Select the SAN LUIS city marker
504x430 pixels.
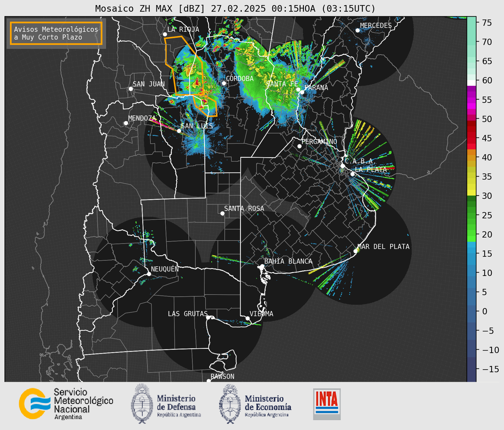179,131
